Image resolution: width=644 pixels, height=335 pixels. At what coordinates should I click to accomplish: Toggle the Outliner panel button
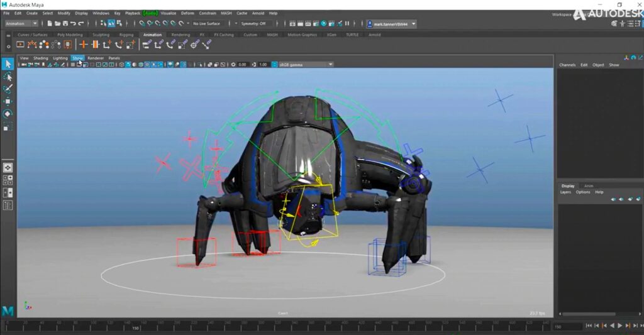8,206
